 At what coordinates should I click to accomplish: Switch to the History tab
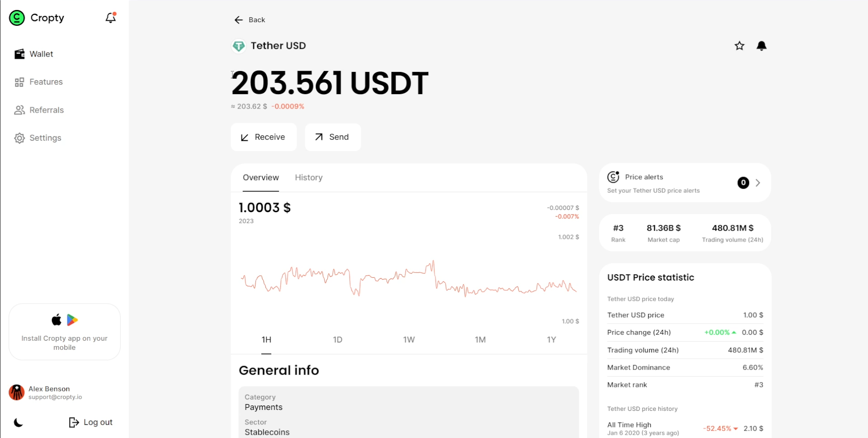point(309,177)
